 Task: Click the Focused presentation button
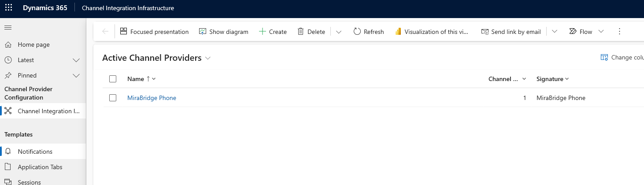(x=154, y=31)
